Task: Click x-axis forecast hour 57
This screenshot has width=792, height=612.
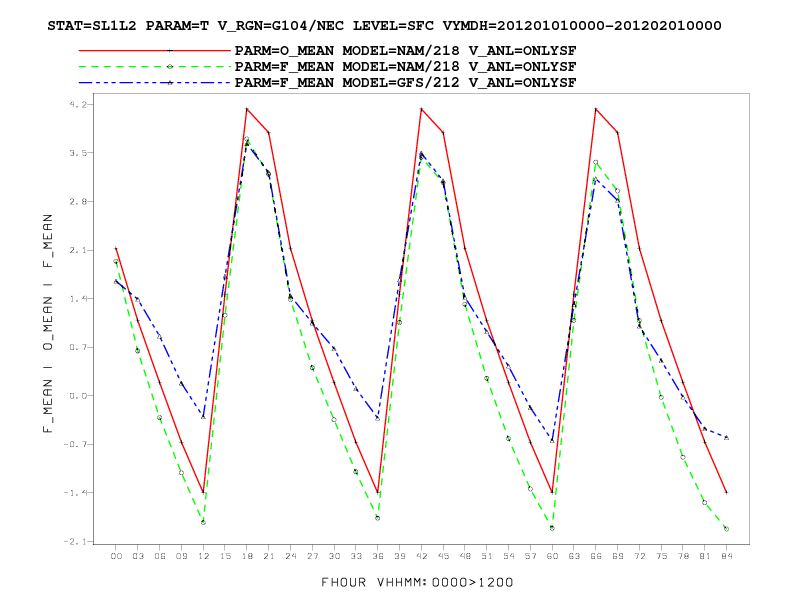Action: 530,556
